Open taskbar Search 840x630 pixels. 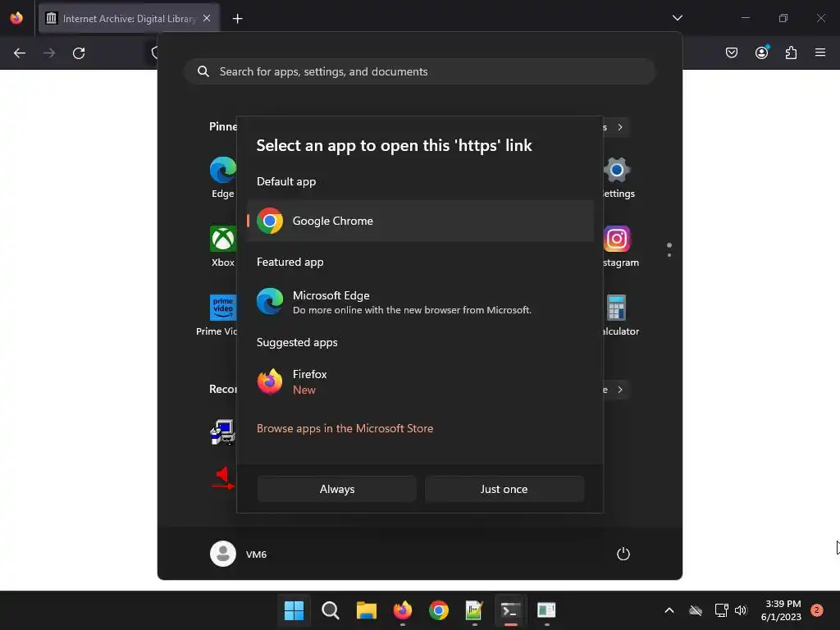pyautogui.click(x=330, y=610)
